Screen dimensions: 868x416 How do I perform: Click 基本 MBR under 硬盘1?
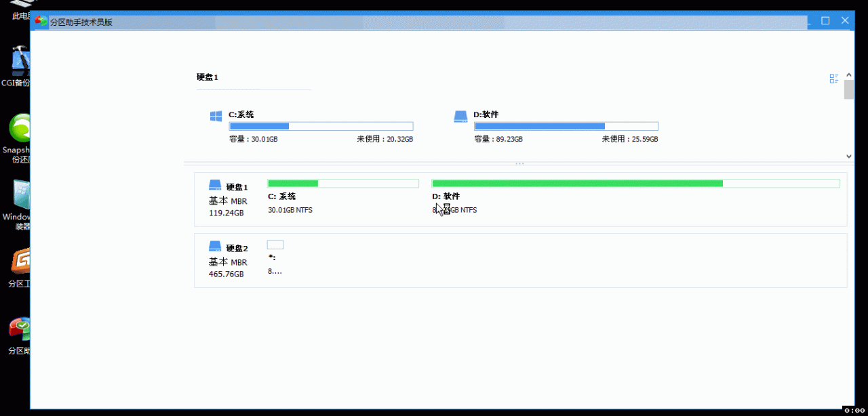(x=228, y=201)
